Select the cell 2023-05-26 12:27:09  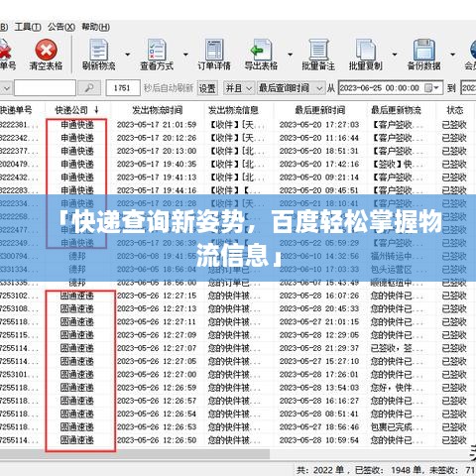click(157, 335)
